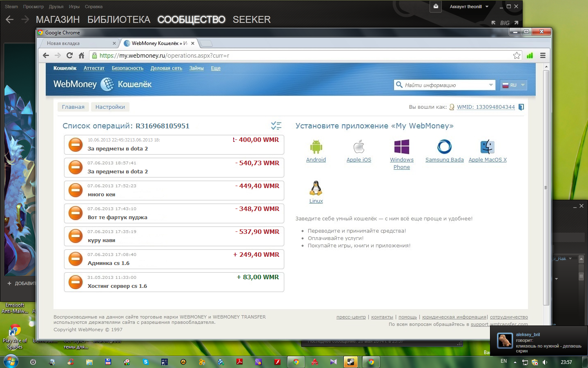Expand the WebMoney search field dropdown arrow
The width and height of the screenshot is (588, 368).
491,85
